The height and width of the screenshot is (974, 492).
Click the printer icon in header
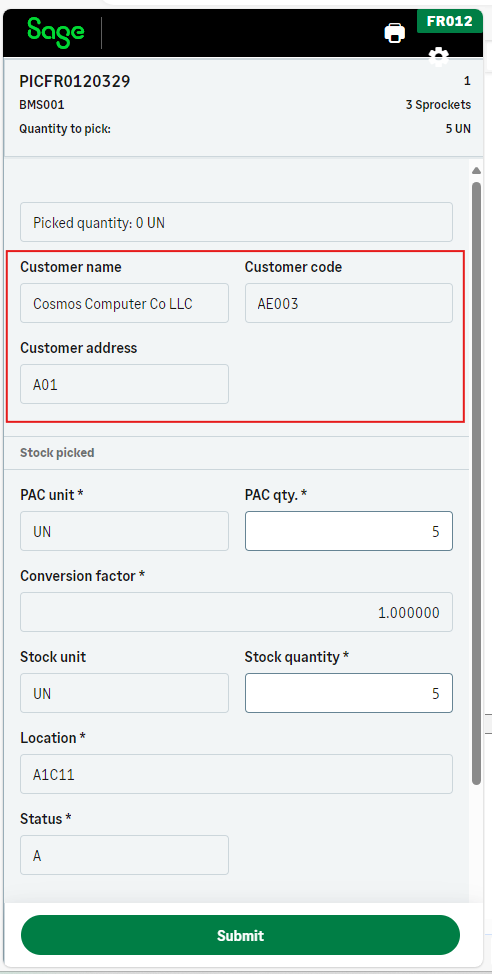click(394, 33)
